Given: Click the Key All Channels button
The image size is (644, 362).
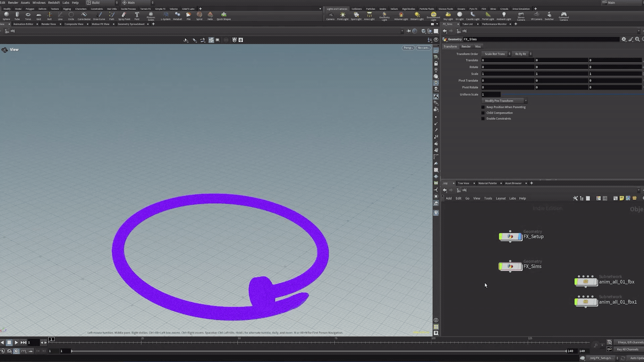Looking at the screenshot, I should [x=627, y=349].
